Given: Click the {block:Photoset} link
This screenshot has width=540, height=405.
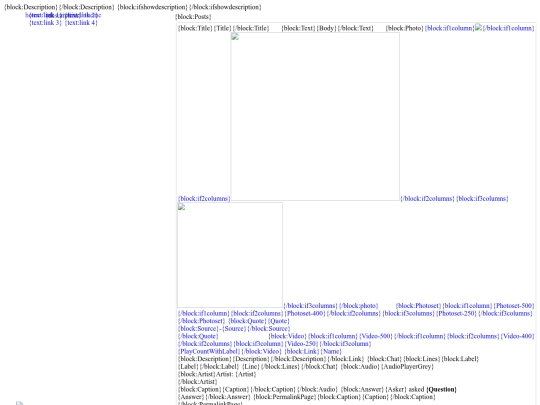Looking at the screenshot, I should click(418, 305).
